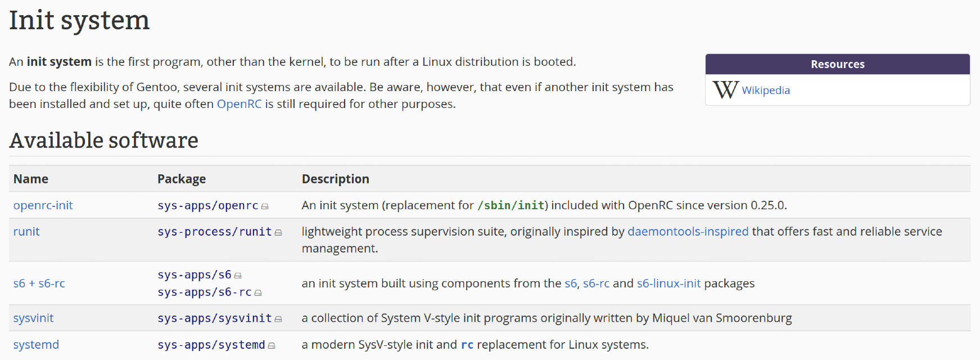Click the sys-process/runit package text
Viewport: 980px width, 360px height.
click(x=215, y=232)
